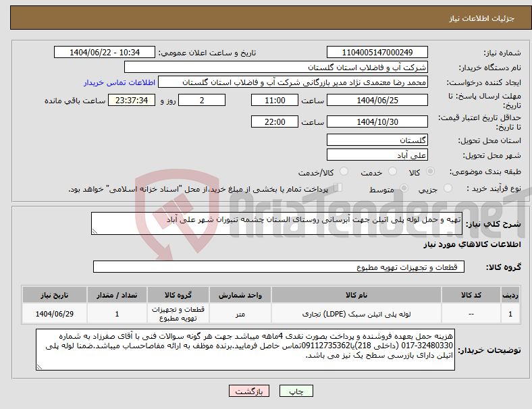
Task: Click the remaining days field showing 2
Action: [202, 101]
